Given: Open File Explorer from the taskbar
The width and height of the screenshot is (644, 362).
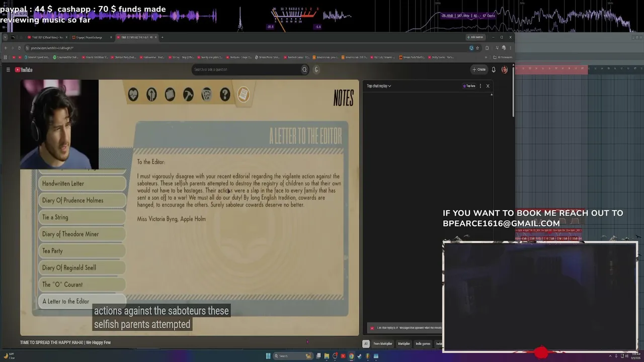Looking at the screenshot, I should (327, 356).
